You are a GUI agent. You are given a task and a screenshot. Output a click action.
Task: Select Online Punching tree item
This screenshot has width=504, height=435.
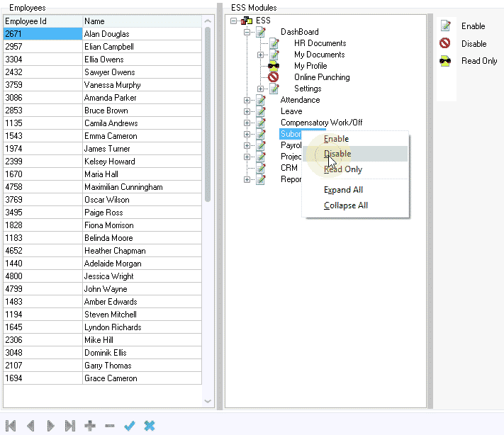(322, 77)
